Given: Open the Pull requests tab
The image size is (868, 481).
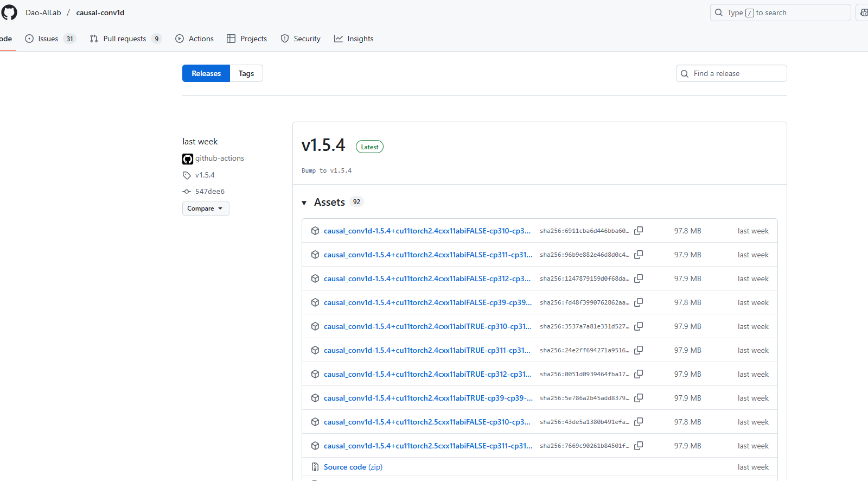Looking at the screenshot, I should pyautogui.click(x=124, y=39).
